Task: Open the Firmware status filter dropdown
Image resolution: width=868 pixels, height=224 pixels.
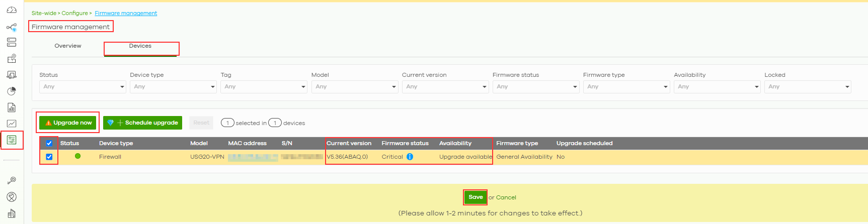Action: (535, 87)
